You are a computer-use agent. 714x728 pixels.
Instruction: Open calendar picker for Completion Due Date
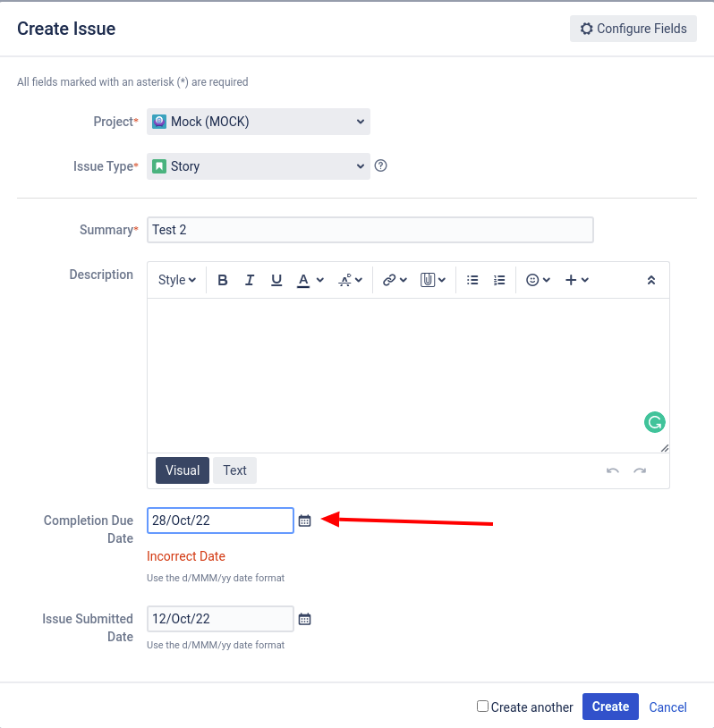(x=305, y=521)
